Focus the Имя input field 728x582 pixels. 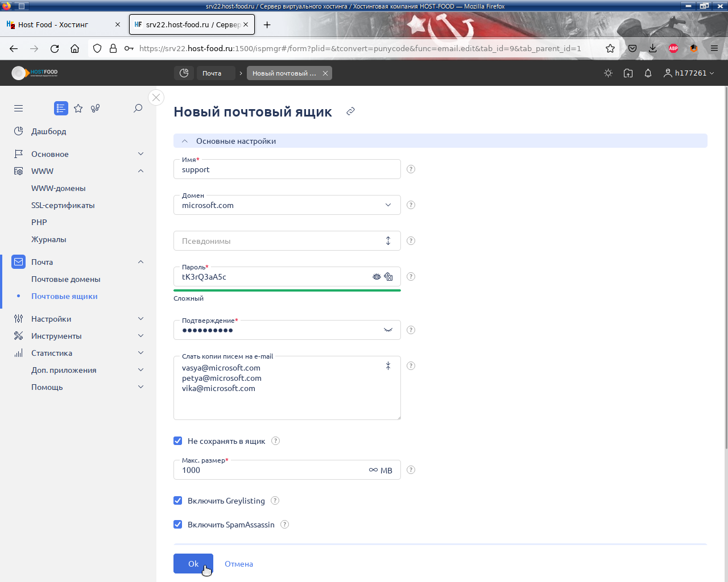pyautogui.click(x=287, y=169)
